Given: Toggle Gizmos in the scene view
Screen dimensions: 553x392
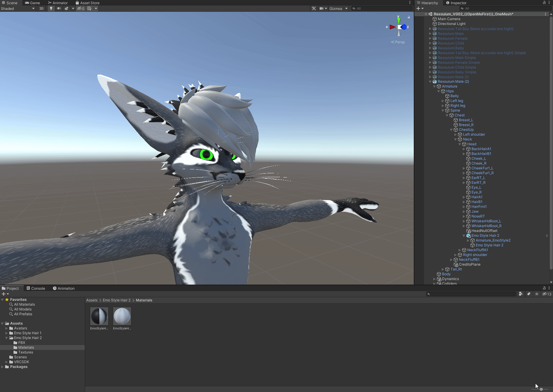Looking at the screenshot, I should (336, 8).
